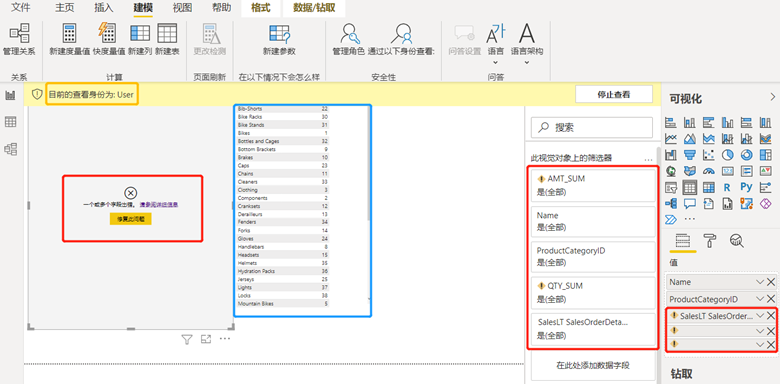Select the Q&A speech bubble visual
This screenshot has height=384, width=780.
coord(690,203)
